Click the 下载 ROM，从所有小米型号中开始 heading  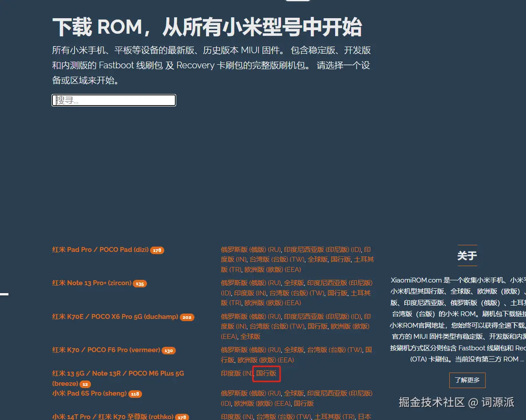pyautogui.click(x=207, y=27)
